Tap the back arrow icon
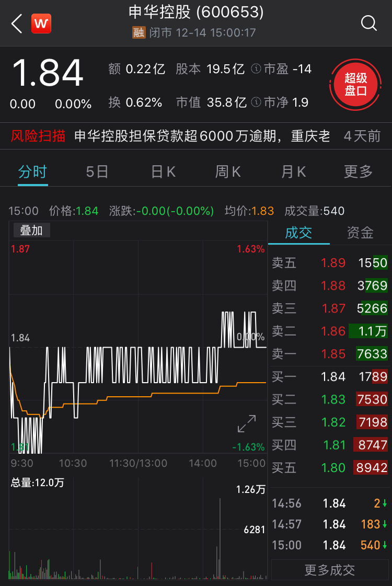 click(17, 24)
